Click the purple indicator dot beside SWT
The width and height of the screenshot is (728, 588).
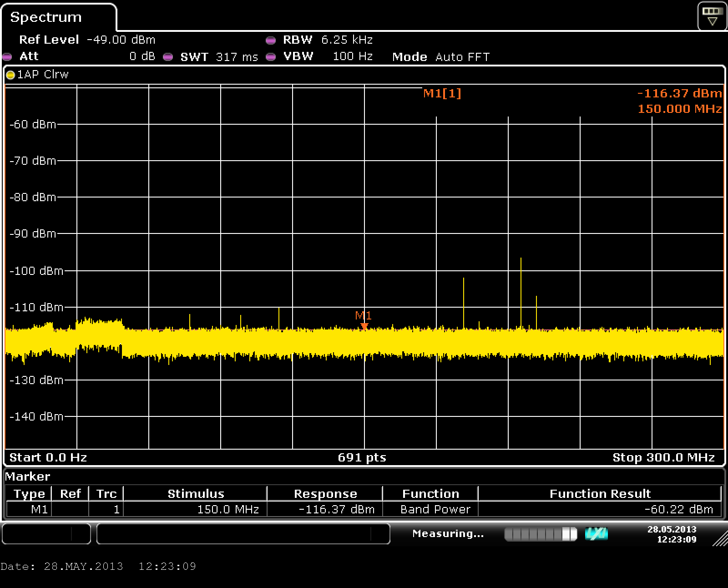tap(168, 57)
